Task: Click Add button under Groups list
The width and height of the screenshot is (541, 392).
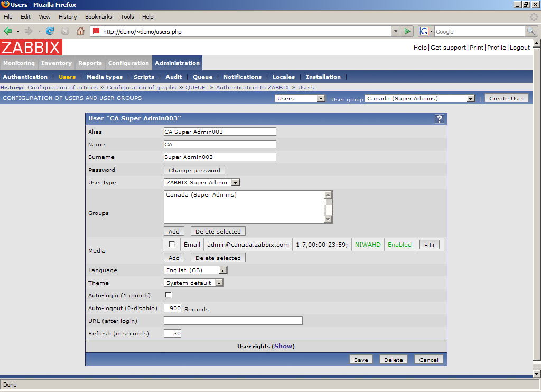Action: (x=174, y=231)
